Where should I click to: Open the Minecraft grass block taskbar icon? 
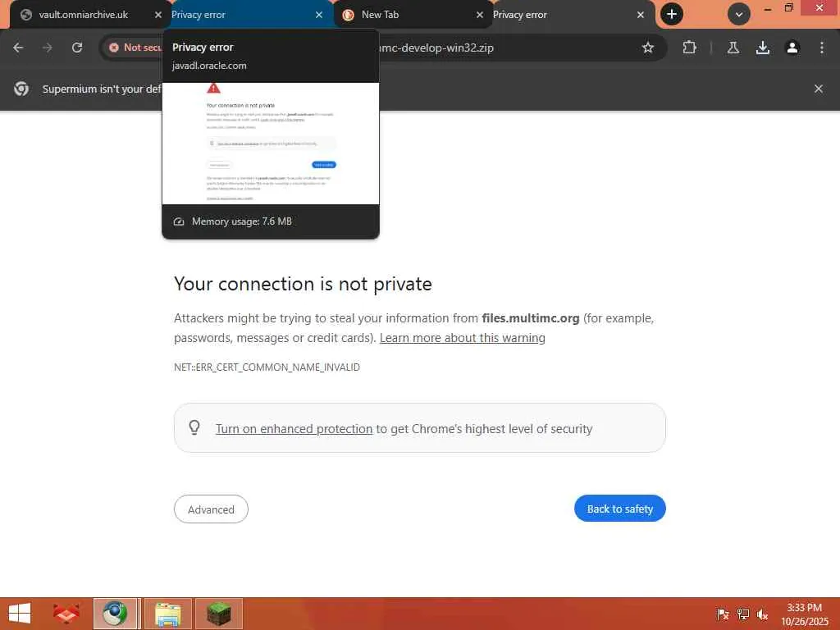tap(218, 614)
